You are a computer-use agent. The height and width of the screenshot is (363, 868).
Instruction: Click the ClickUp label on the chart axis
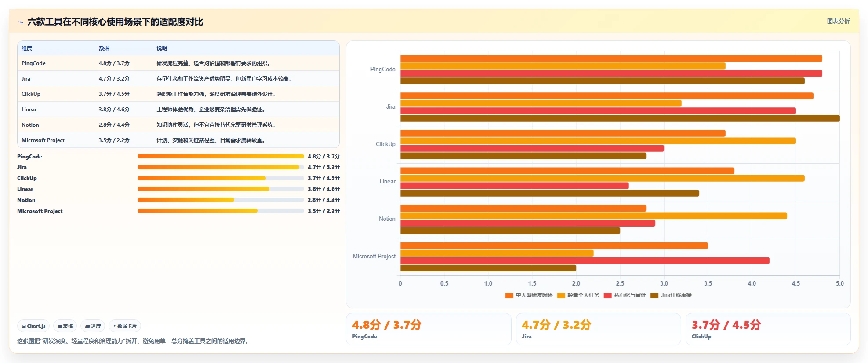(x=385, y=144)
